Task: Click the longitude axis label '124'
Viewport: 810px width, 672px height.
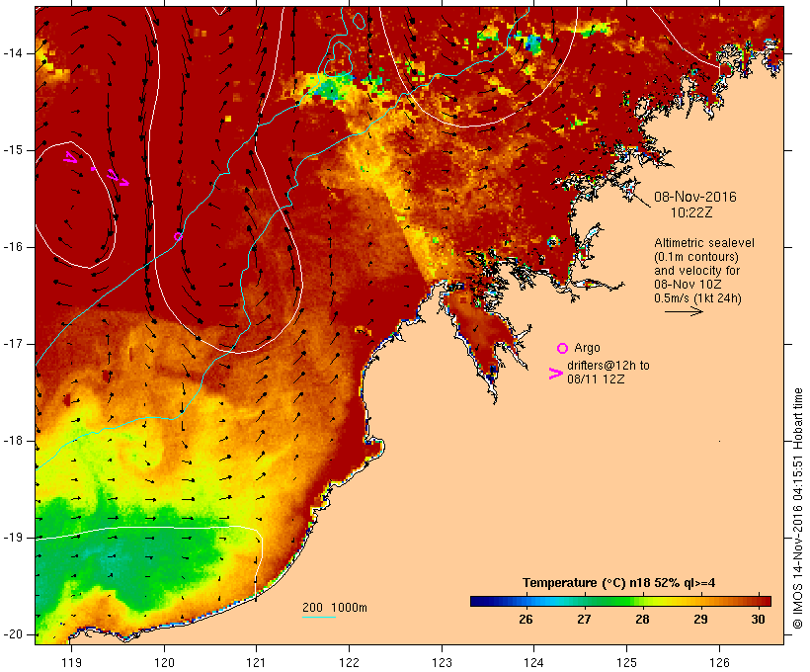Action: (x=534, y=663)
